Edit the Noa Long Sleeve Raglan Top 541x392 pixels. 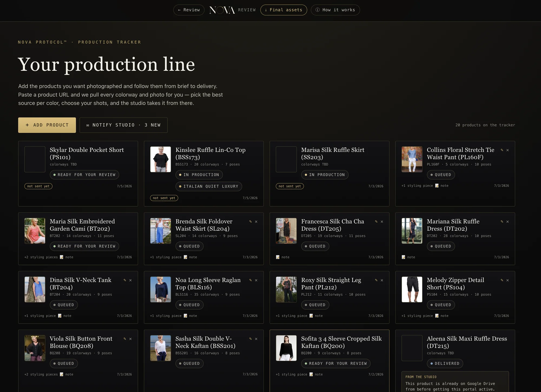tap(250, 280)
